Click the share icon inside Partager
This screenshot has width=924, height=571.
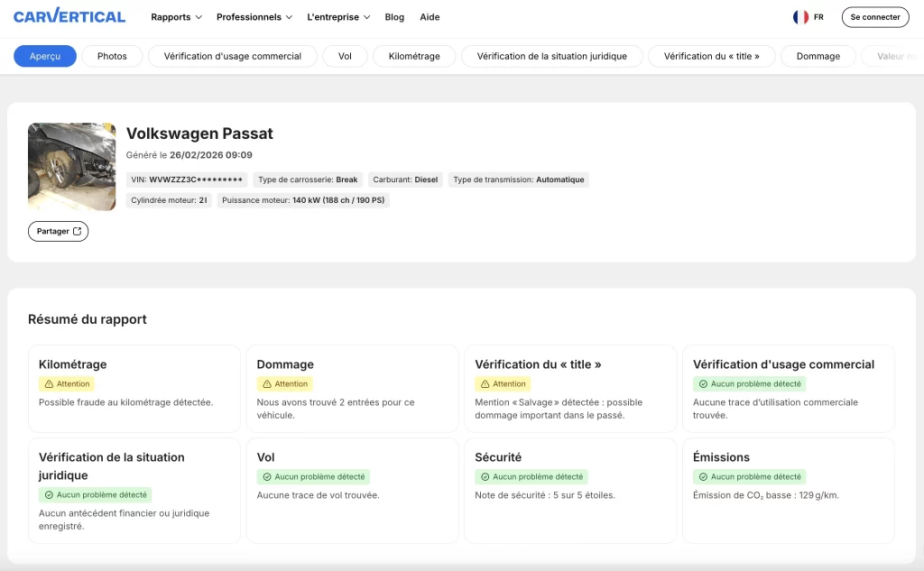click(77, 231)
